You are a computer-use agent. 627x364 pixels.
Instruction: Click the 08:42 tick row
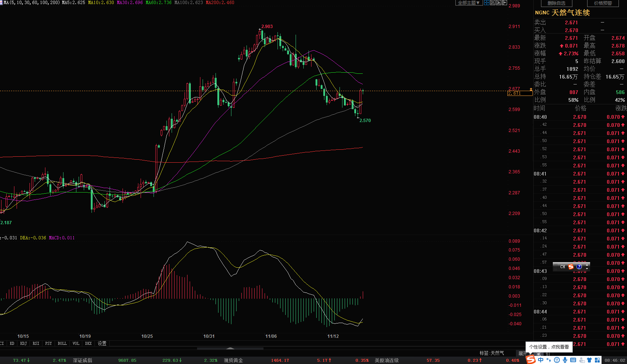580,230
